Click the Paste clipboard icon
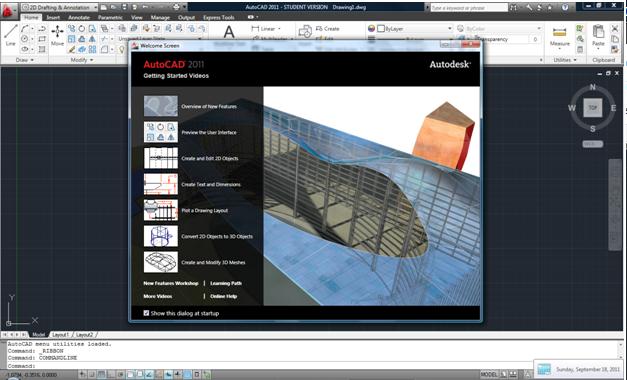The width and height of the screenshot is (627, 380). pos(598,35)
